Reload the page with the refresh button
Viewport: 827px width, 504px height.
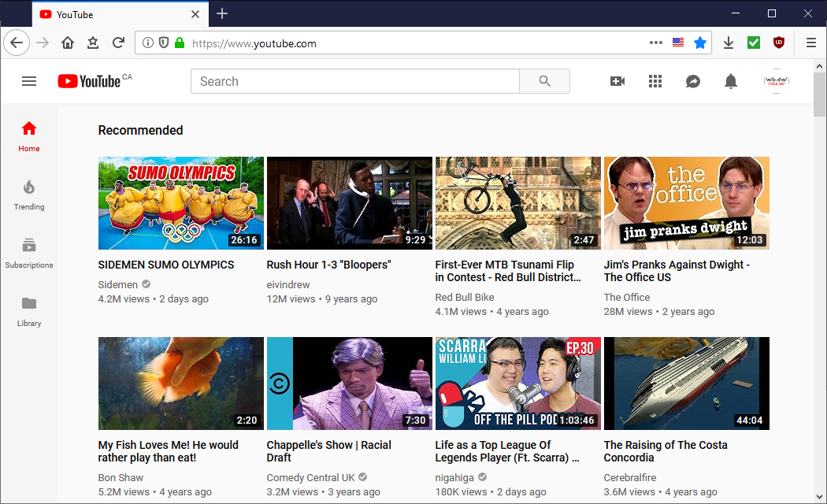[118, 43]
